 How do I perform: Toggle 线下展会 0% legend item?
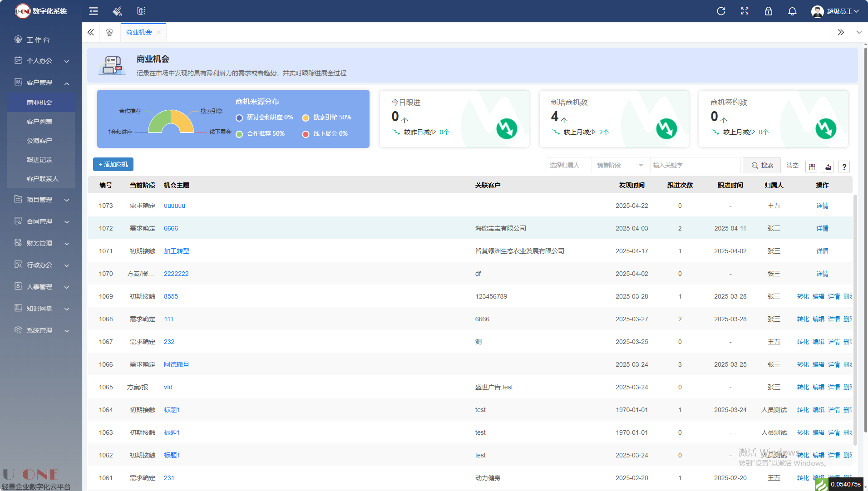pos(325,134)
